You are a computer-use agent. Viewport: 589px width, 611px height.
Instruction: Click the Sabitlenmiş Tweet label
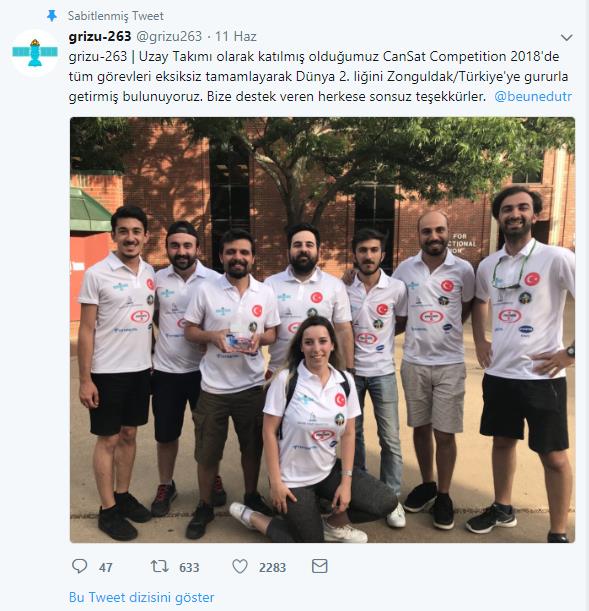116,16
